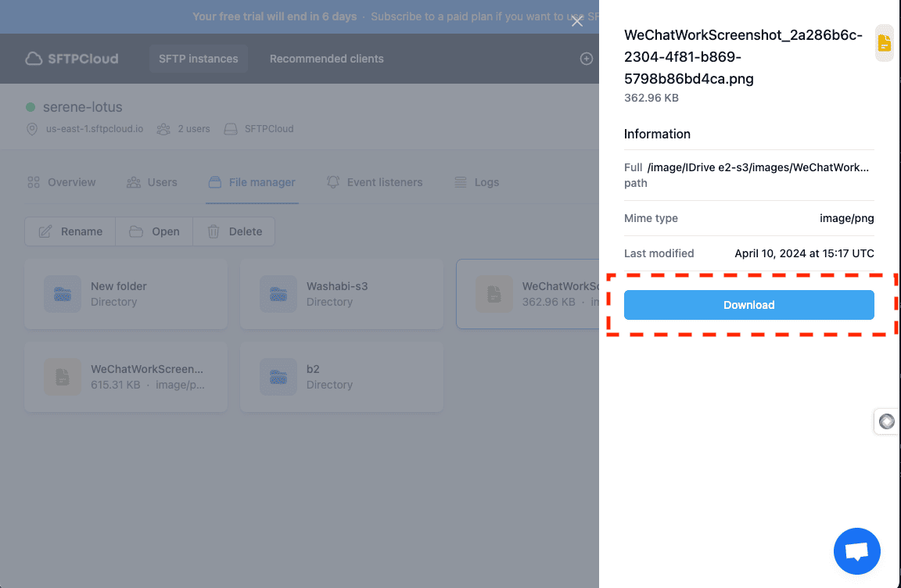Click the SFTPCloud logo
This screenshot has height=588, width=901.
click(x=72, y=59)
